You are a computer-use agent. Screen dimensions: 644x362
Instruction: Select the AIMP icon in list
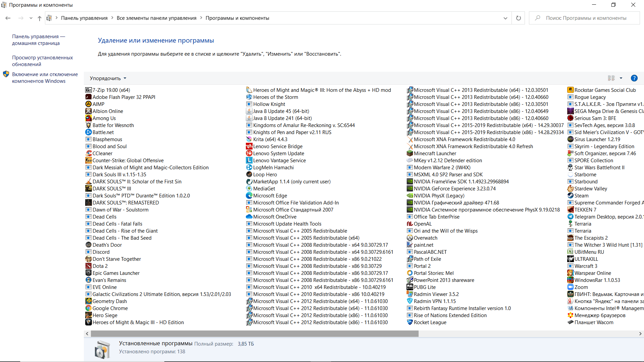point(89,104)
